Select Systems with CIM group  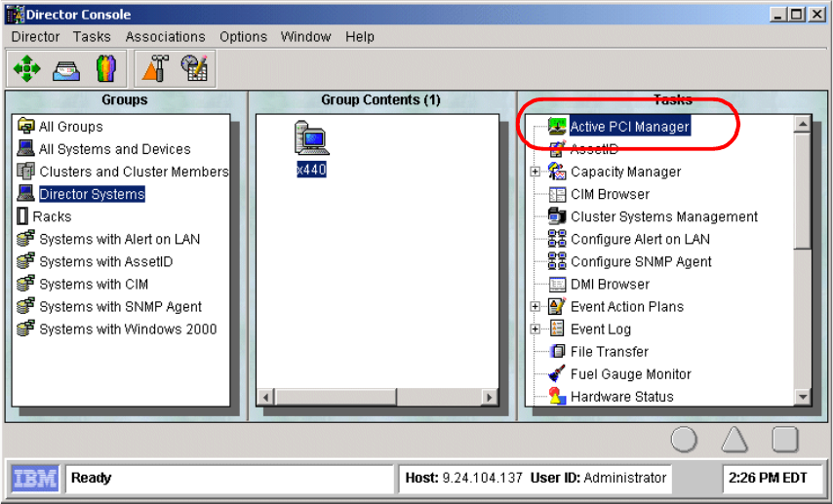[94, 284]
